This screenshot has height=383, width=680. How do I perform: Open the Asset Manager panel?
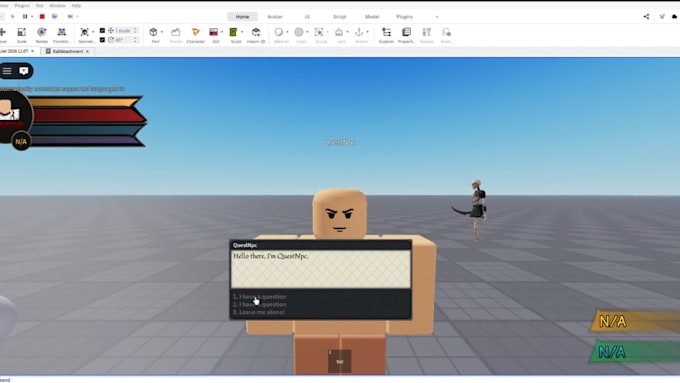point(446,35)
